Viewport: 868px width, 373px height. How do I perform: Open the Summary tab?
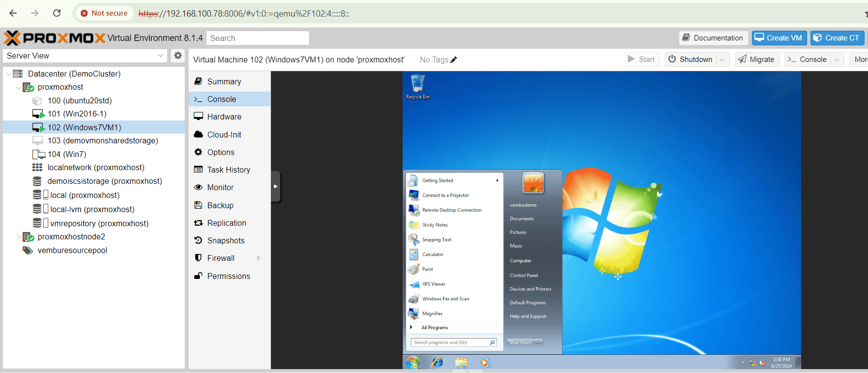click(230, 81)
